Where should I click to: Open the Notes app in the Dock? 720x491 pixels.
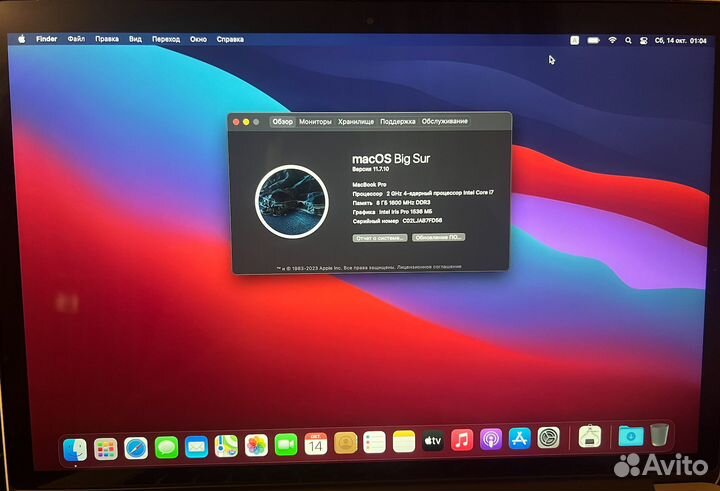(x=404, y=441)
